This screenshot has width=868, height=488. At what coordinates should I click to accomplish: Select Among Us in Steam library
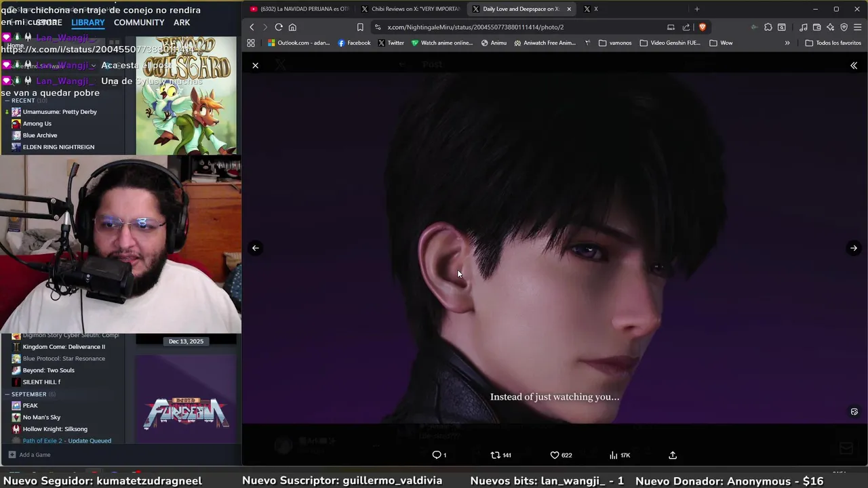(x=37, y=123)
